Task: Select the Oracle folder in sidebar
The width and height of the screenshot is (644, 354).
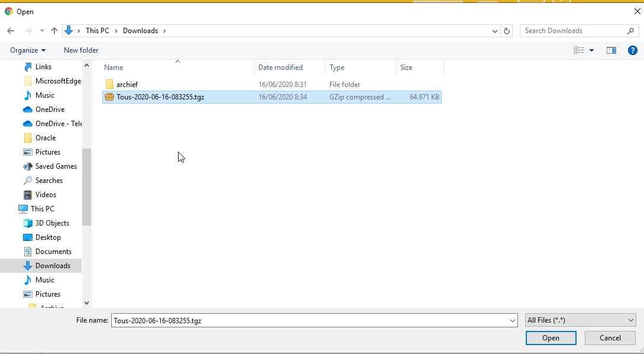Action: pos(46,138)
